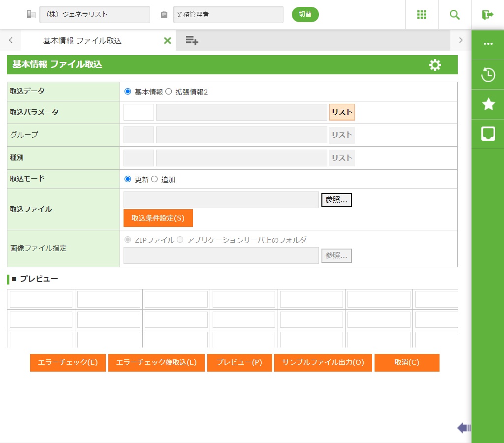Click the エラーチェック(E) button

coord(68,363)
